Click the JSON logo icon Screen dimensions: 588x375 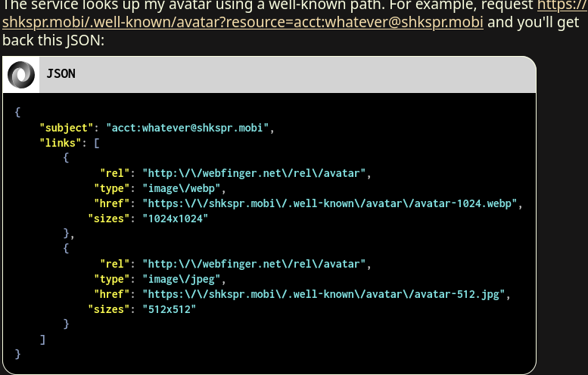point(21,74)
